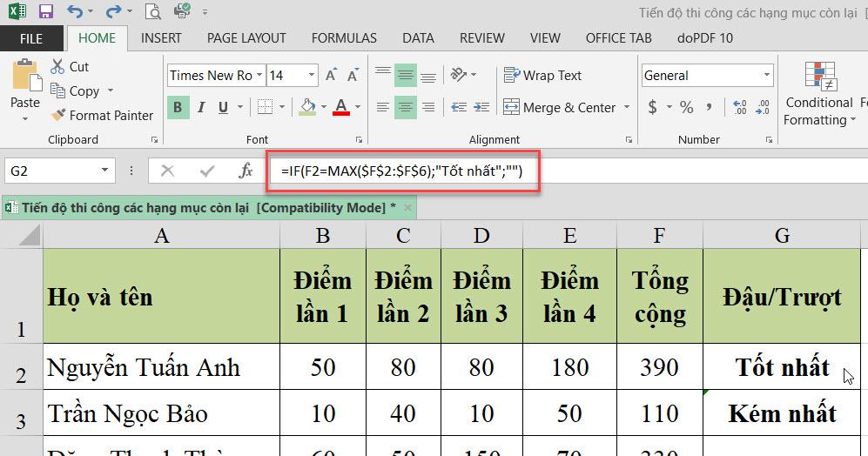The width and height of the screenshot is (868, 456).
Task: Toggle italic formatting
Action: tap(201, 107)
